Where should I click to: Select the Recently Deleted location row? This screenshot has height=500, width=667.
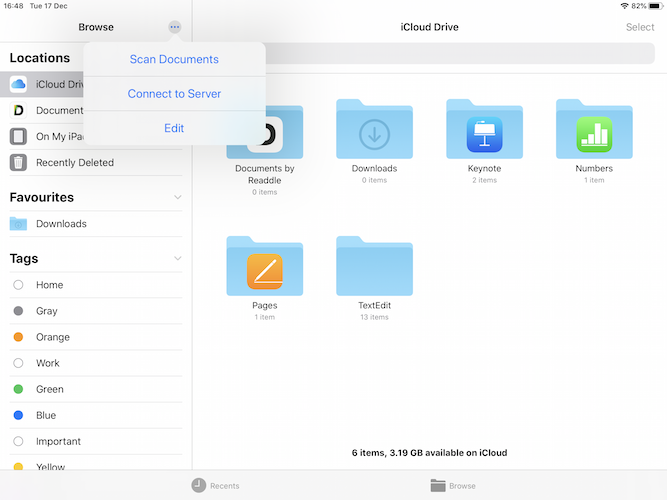pos(96,163)
